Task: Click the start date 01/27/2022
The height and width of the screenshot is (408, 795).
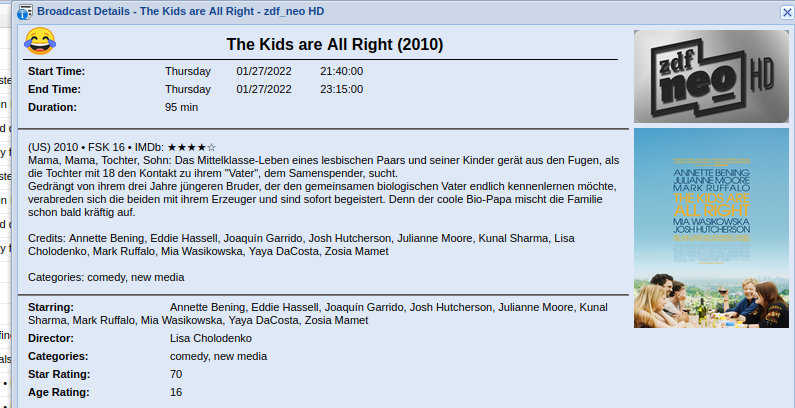Action: (x=264, y=71)
